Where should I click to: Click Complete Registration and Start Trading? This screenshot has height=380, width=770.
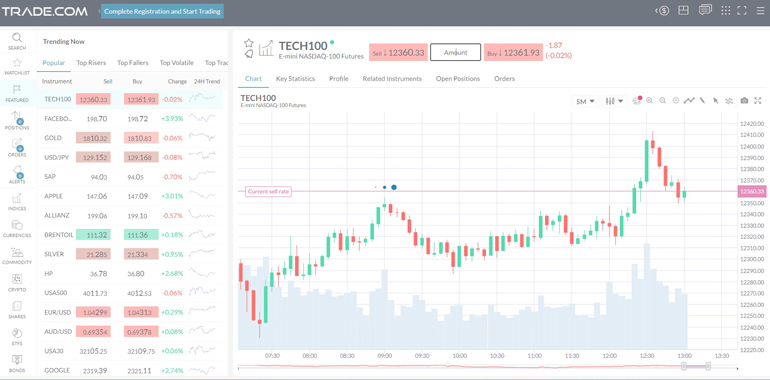[163, 11]
